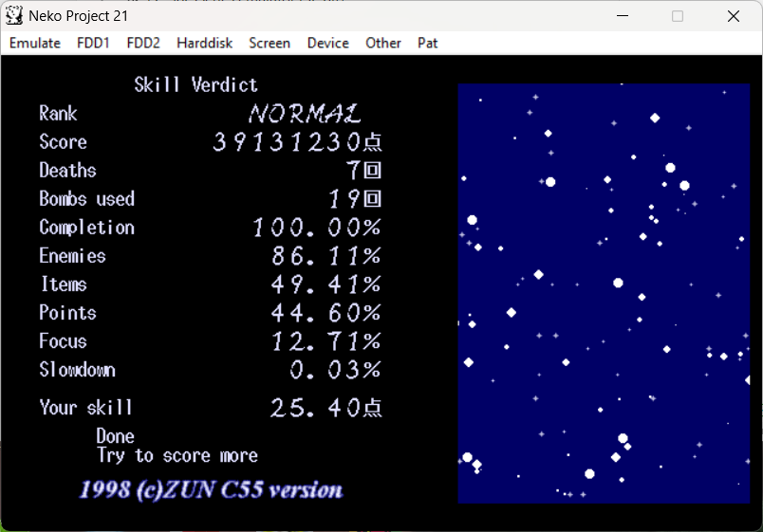Click the Rank label

(x=58, y=114)
